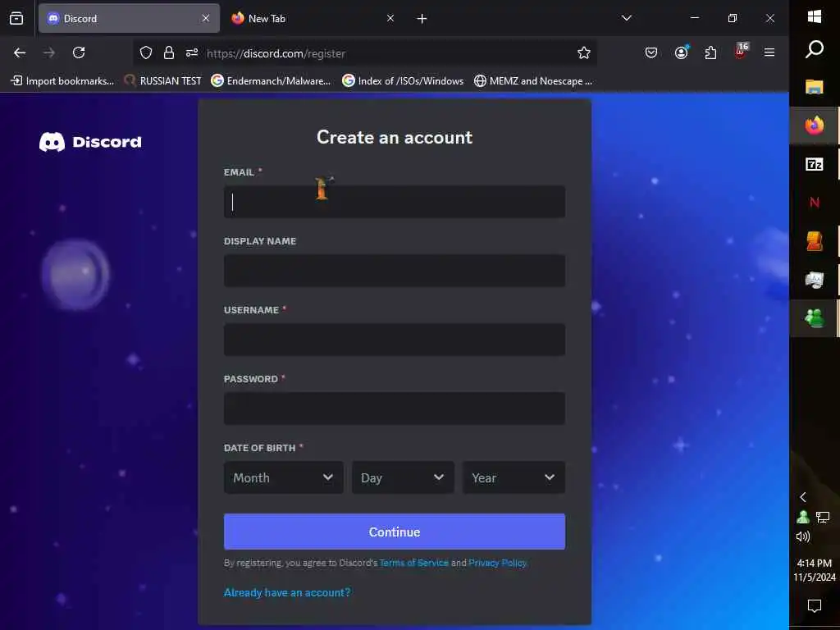Viewport: 840px width, 630px height.
Task: Open site permissions icon in address bar
Action: pyautogui.click(x=192, y=52)
